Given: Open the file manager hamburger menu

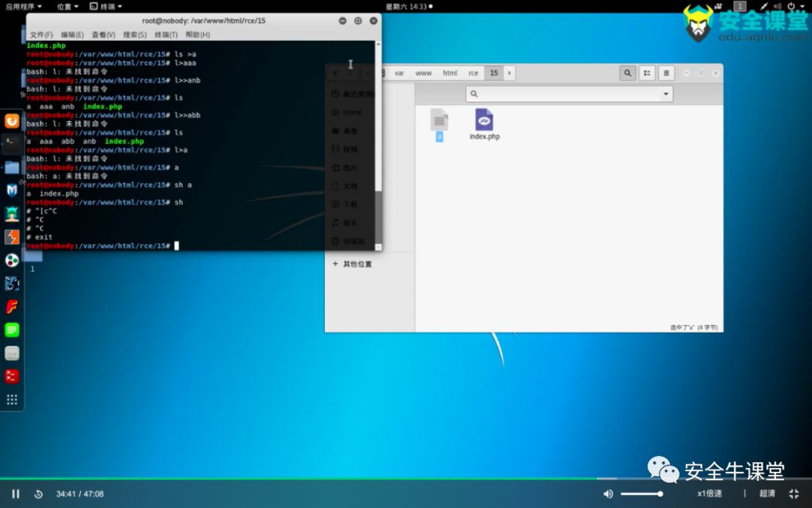Looking at the screenshot, I should (666, 73).
